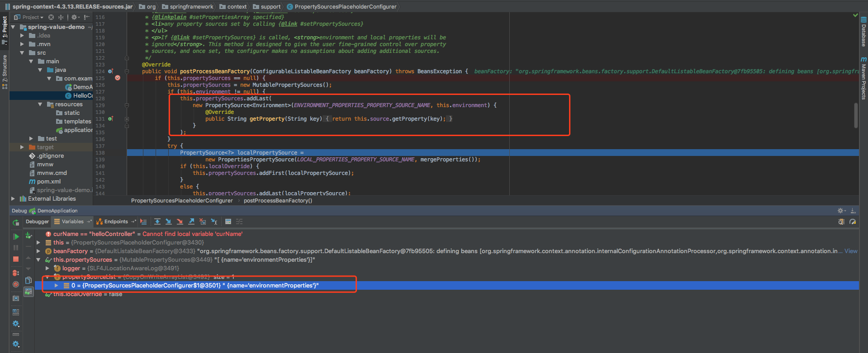Click the View Breakpoints double red circle icon
This screenshot has width=868, height=353.
pyautogui.click(x=16, y=273)
